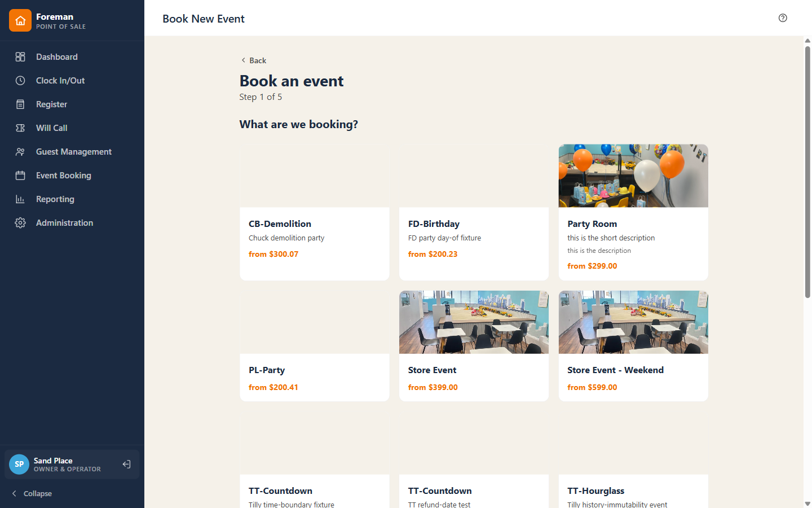
Task: Click the Clock In/Out clock icon
Action: tap(20, 81)
